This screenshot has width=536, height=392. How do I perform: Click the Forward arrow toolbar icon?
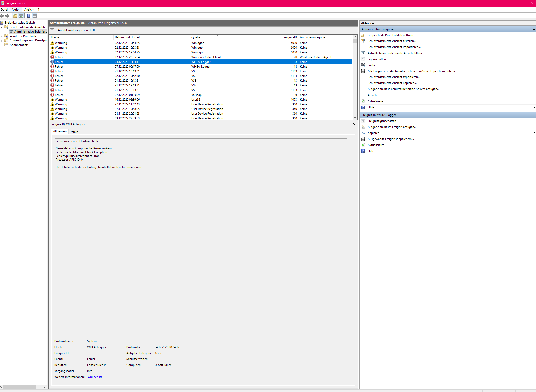point(7,16)
